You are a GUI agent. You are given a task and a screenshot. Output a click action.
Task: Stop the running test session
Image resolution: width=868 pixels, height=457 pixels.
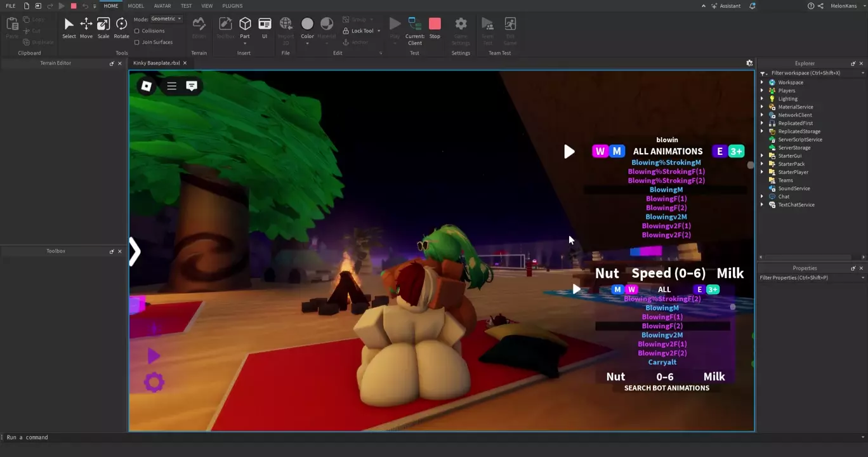(x=435, y=28)
